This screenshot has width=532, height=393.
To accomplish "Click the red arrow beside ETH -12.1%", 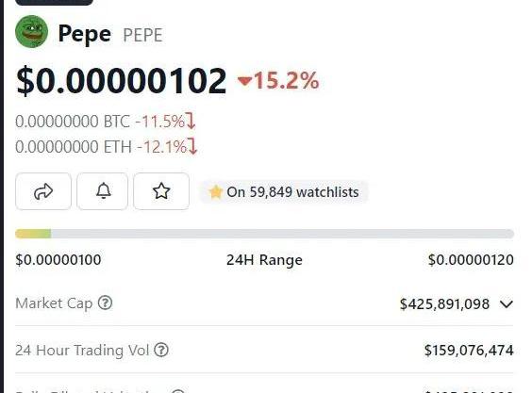I will point(192,146).
